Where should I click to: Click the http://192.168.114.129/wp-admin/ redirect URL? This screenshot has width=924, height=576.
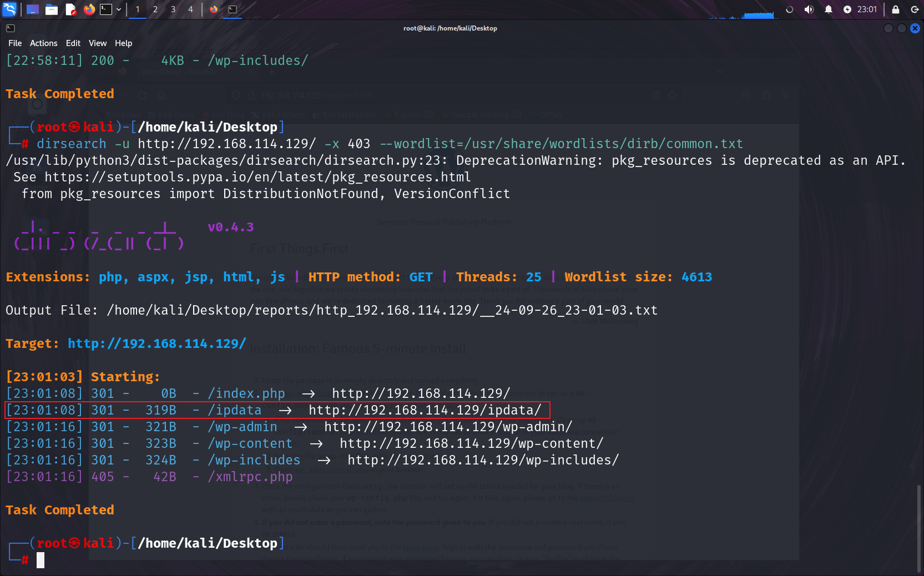(x=448, y=427)
